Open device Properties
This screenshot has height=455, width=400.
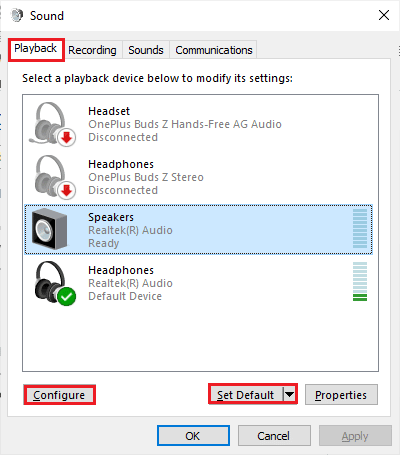pyautogui.click(x=341, y=395)
